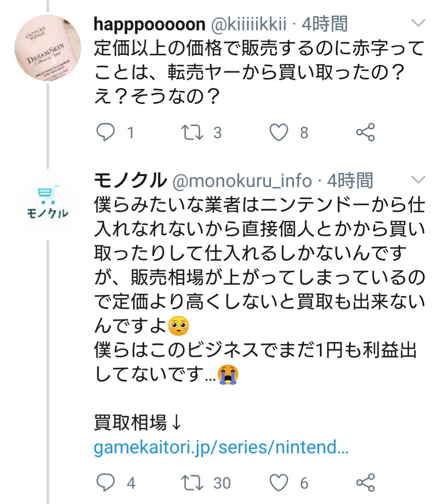Open happpooooon's profile picture
The width and height of the screenshot is (443, 504).
(x=48, y=48)
